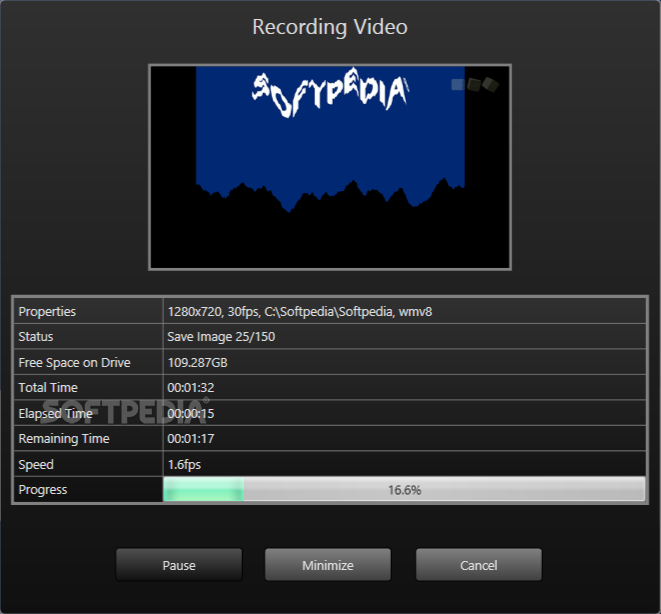Click the 16.6% progress bar
661x614 pixels.
click(404, 490)
